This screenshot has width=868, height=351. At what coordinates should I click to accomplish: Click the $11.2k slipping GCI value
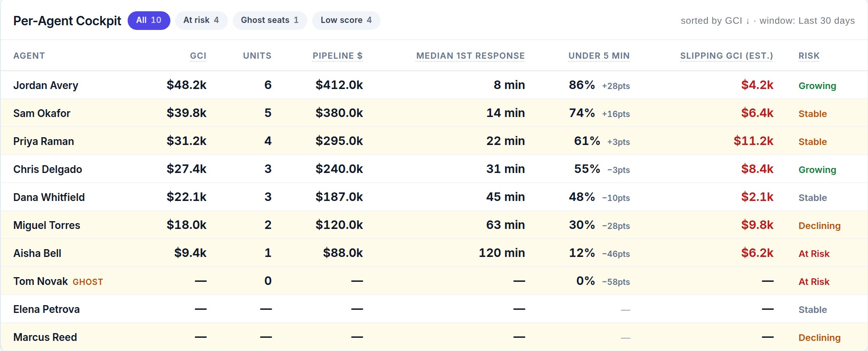tap(753, 141)
